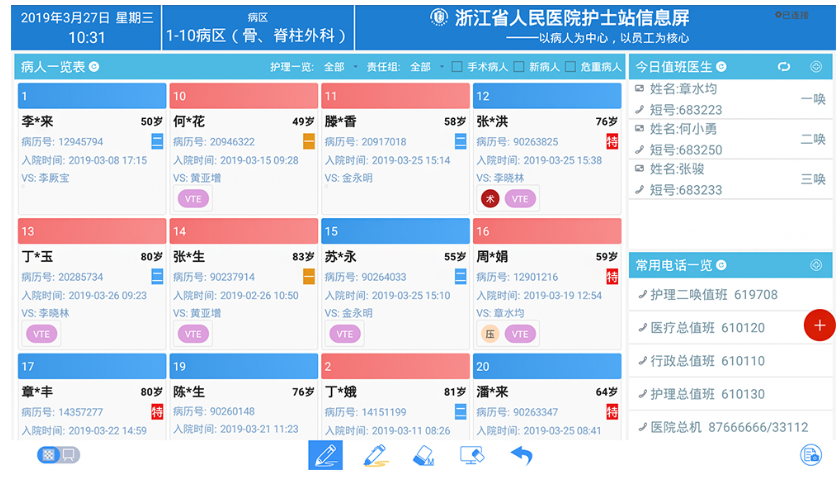Select the highlighter pen tool
Screen dimensions: 839x491
point(375,456)
